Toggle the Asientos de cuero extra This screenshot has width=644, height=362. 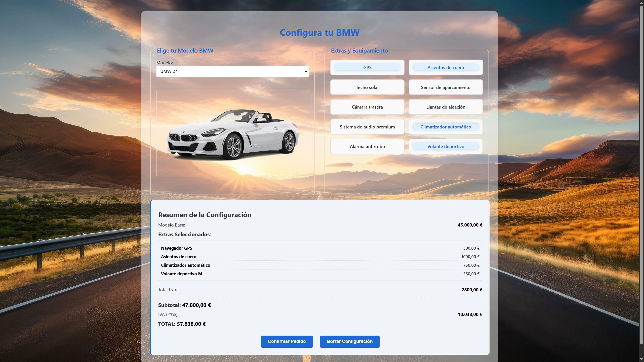click(x=446, y=67)
